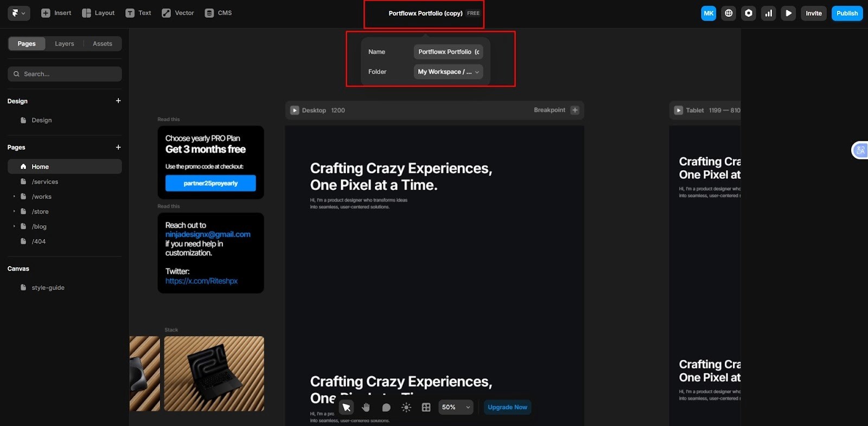Image resolution: width=868 pixels, height=426 pixels.
Task: Open the Layout menu
Action: pyautogui.click(x=98, y=13)
